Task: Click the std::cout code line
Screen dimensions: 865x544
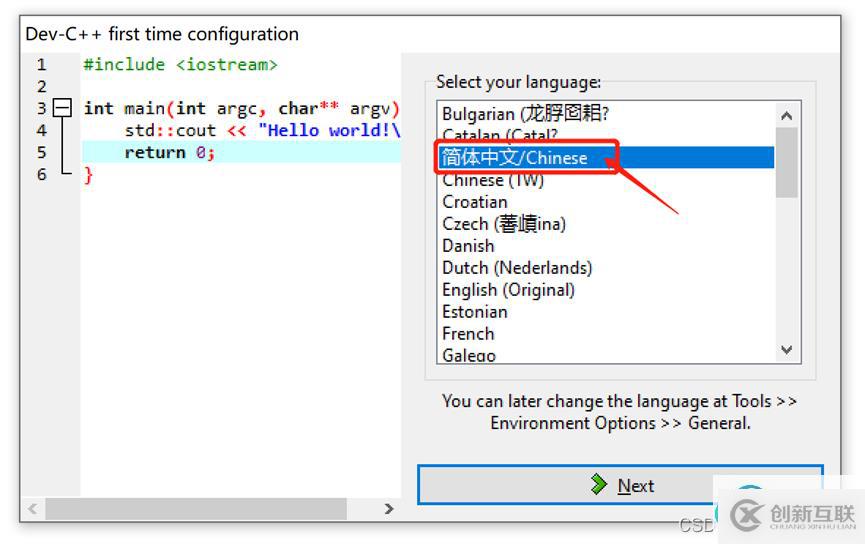Action: 262,131
